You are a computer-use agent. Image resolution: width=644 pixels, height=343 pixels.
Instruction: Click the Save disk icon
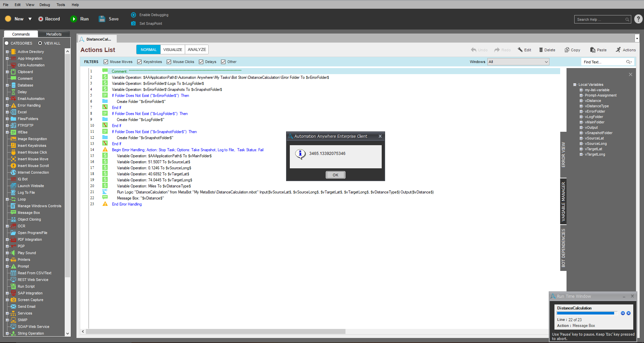coord(102,19)
